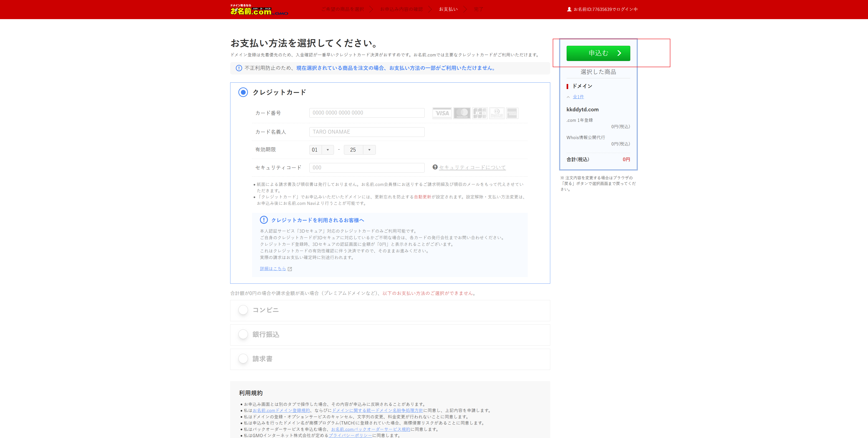The height and width of the screenshot is (438, 868).
Task: Click the ドメイン section heading in summary
Action: 582,86
